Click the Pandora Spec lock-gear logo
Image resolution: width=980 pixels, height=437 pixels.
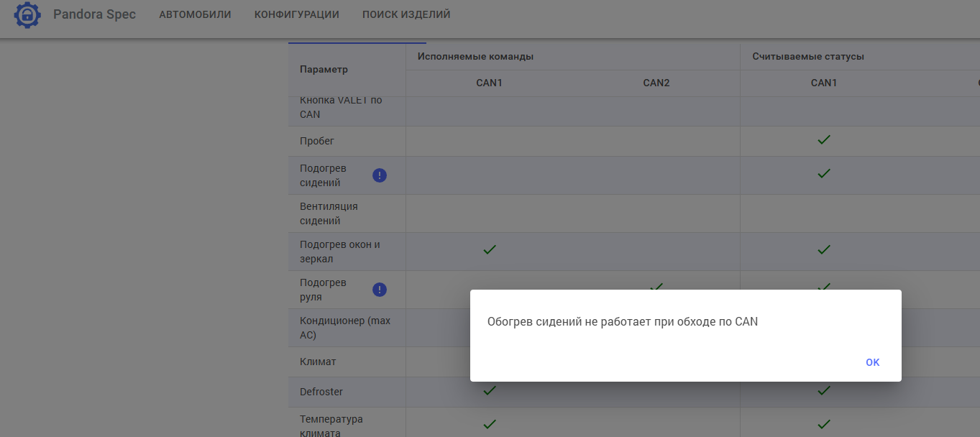[x=27, y=15]
